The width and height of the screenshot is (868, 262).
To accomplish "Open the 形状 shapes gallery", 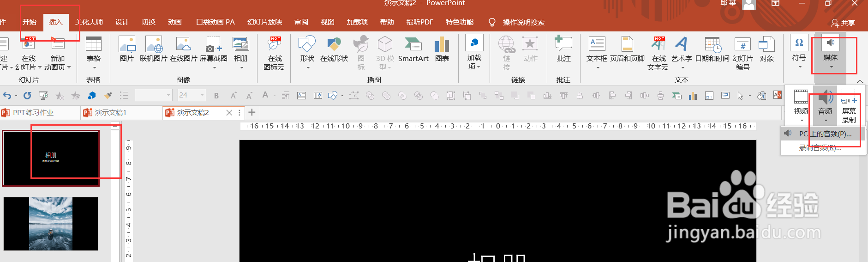I will (307, 52).
